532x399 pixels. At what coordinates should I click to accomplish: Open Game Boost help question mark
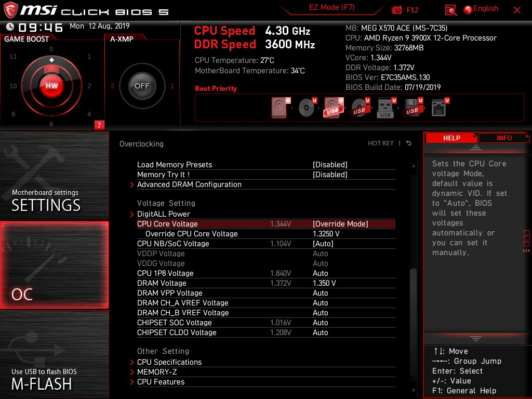[99, 125]
